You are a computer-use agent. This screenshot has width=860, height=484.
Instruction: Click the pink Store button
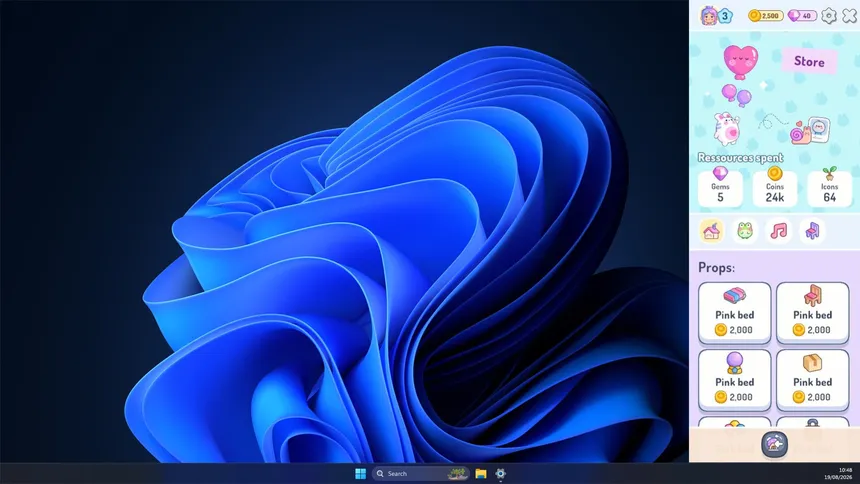(809, 61)
